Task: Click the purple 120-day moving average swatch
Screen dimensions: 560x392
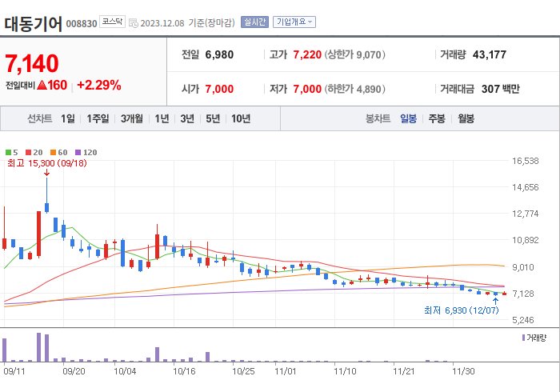Action: 78,153
